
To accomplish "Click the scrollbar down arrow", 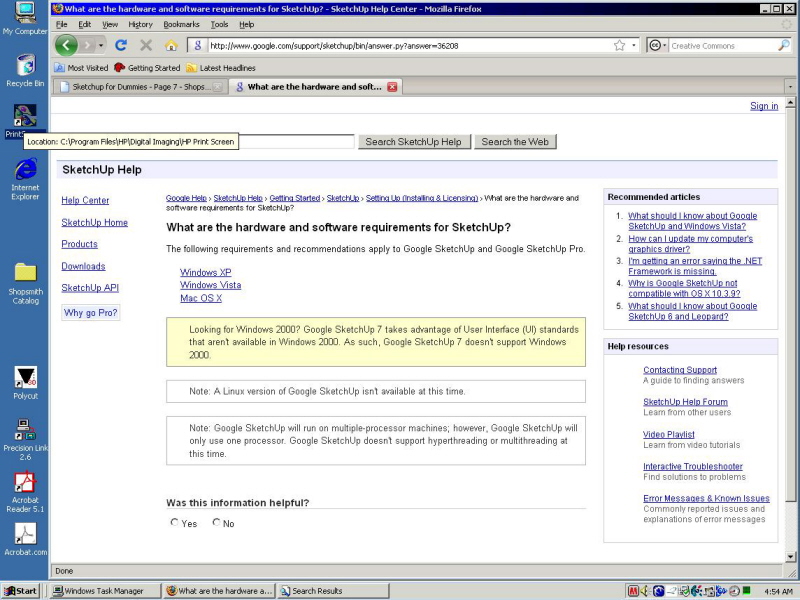I will pos(790,557).
